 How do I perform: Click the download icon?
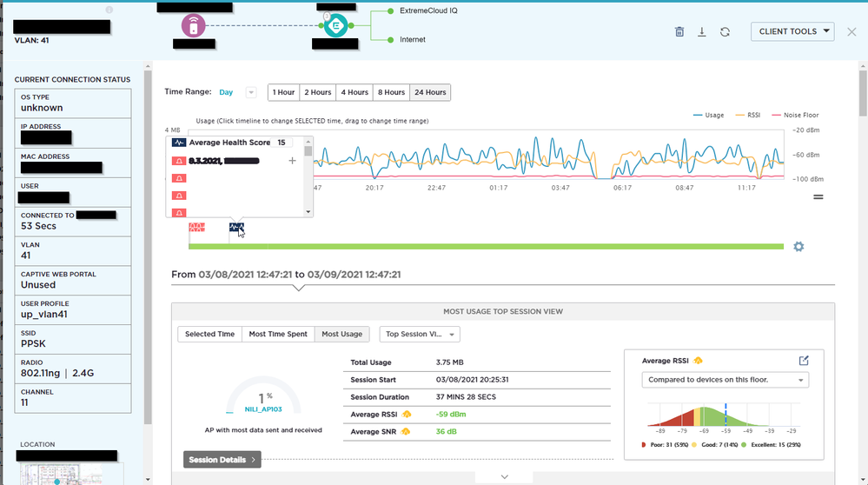click(x=701, y=31)
